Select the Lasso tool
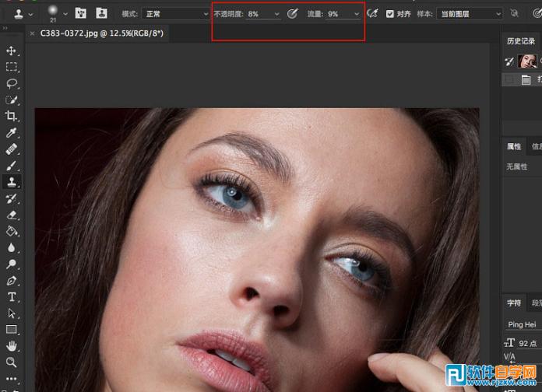 (x=12, y=83)
